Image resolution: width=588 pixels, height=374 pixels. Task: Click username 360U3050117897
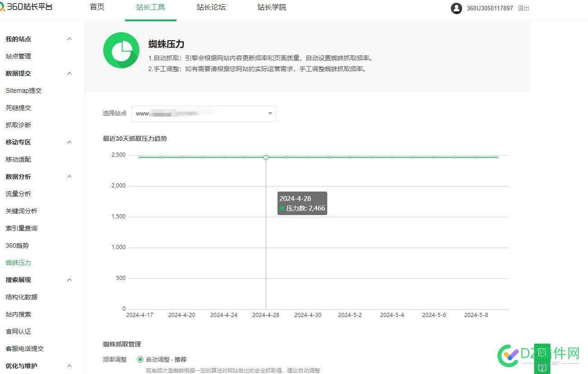490,8
